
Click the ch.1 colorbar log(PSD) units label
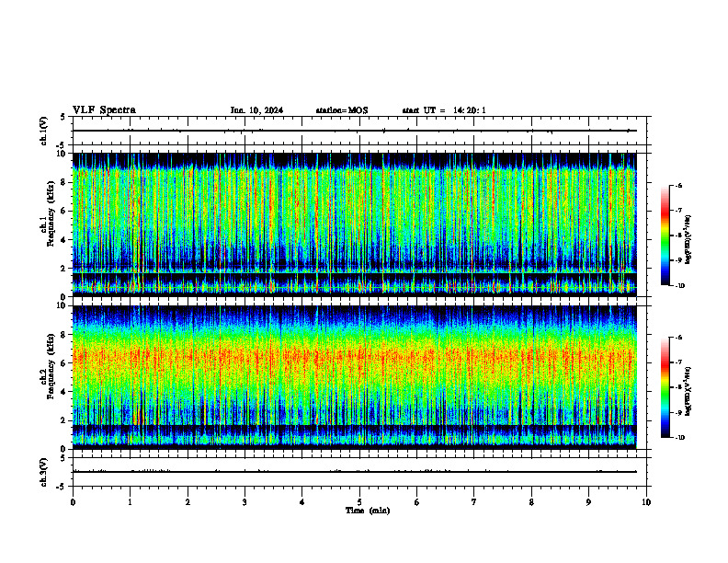tap(688, 240)
